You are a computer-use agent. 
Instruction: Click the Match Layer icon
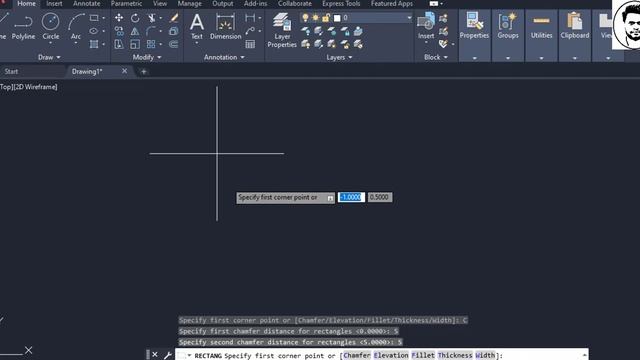(358, 44)
